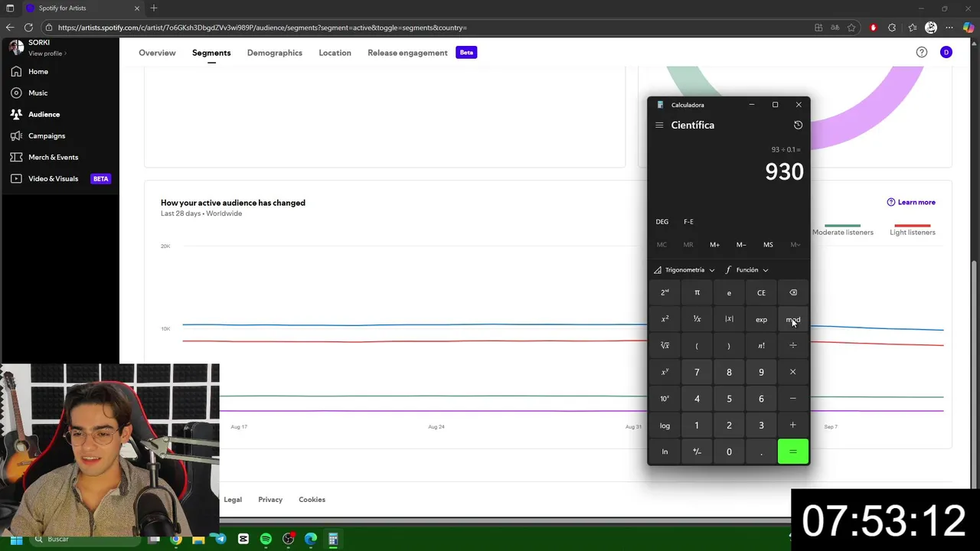Expand View profile chevron under SORKI
The image size is (980, 551).
[x=66, y=54]
